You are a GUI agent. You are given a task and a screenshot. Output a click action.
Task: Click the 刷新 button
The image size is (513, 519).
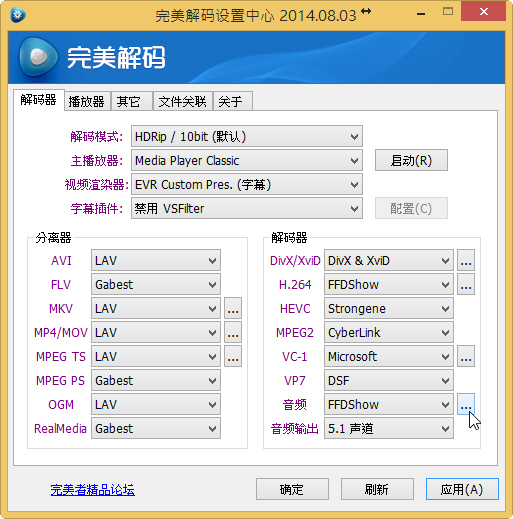(377, 489)
